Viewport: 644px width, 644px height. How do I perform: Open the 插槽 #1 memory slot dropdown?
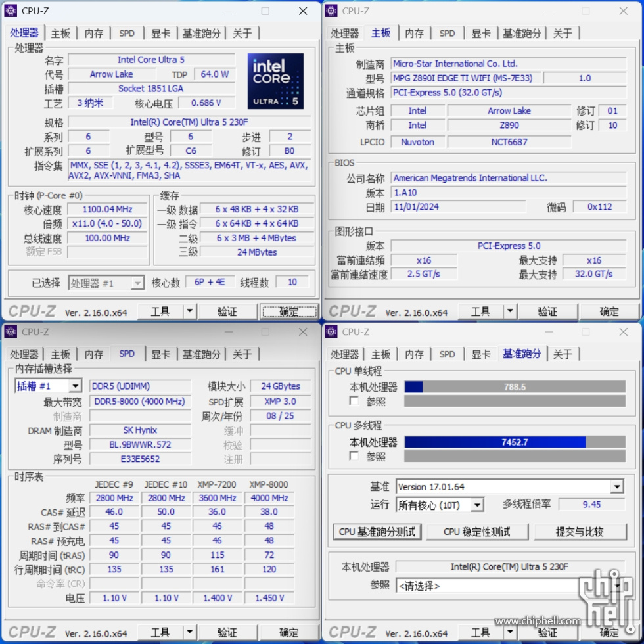click(48, 386)
